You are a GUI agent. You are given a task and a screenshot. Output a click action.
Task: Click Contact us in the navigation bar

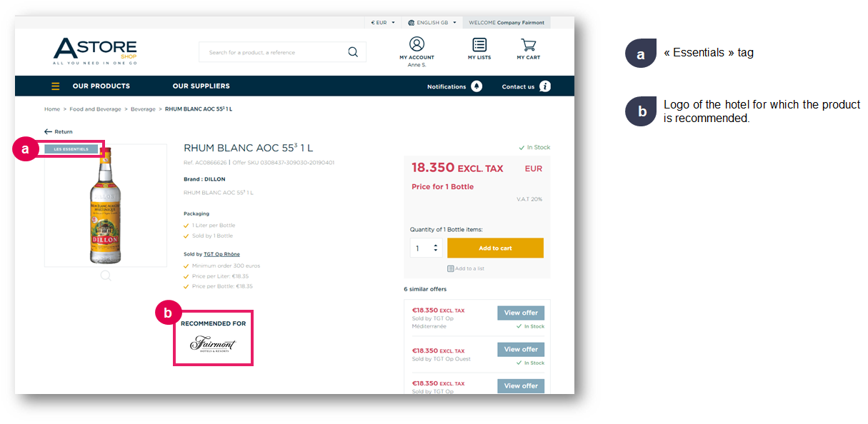tap(518, 87)
